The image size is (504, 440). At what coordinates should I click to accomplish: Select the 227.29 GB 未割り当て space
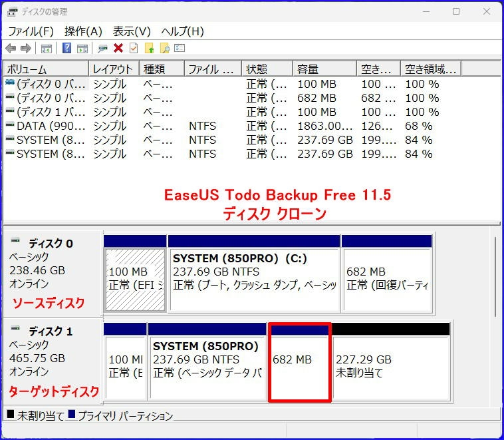tap(391, 361)
